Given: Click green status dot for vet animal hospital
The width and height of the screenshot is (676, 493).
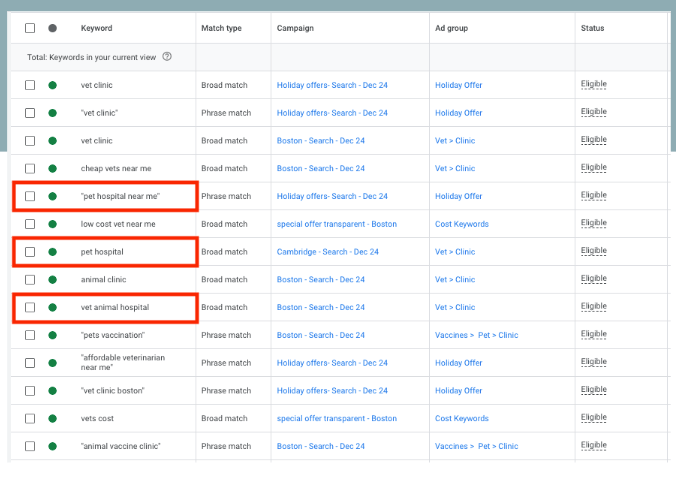Looking at the screenshot, I should pos(52,307).
